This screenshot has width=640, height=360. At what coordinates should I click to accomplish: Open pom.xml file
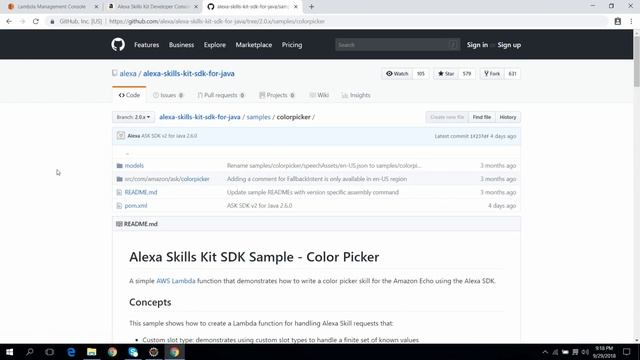click(136, 206)
